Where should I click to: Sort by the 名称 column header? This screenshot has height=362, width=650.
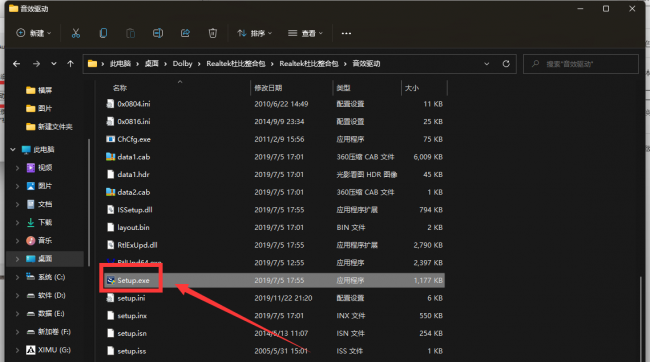tap(120, 88)
